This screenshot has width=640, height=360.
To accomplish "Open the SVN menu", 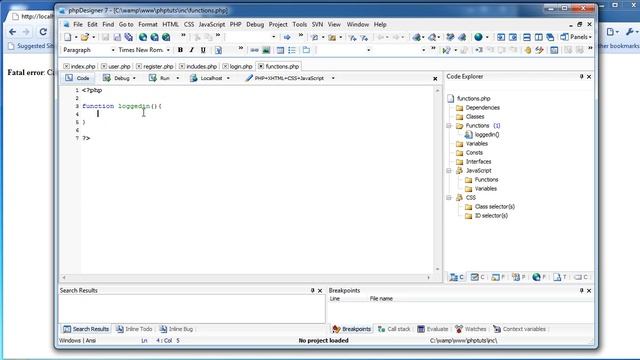I will point(317,24).
